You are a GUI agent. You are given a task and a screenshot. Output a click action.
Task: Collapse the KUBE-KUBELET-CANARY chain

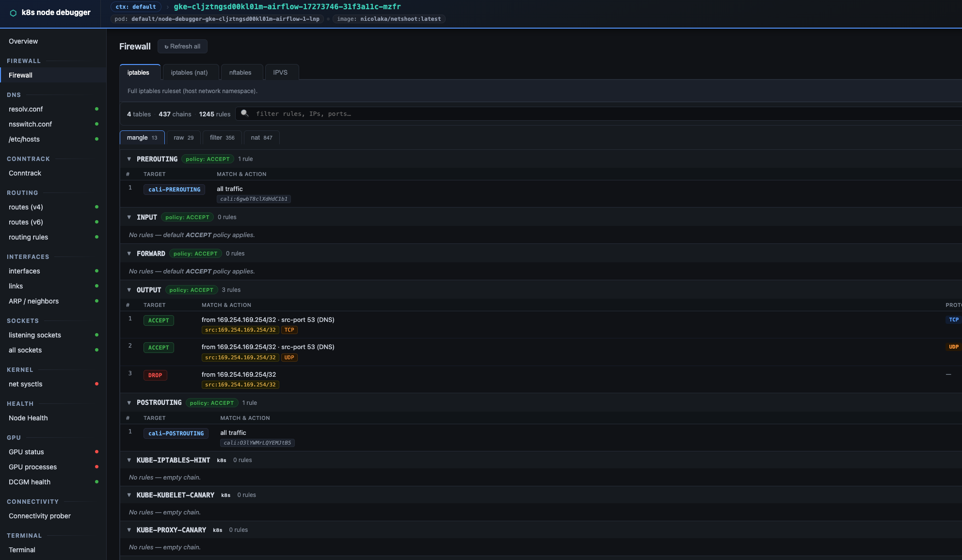(129, 495)
